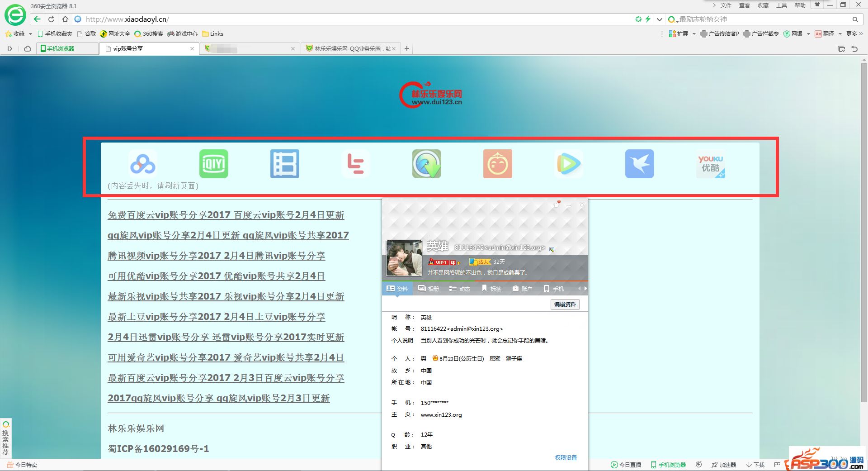The height and width of the screenshot is (471, 868).
Task: Expand the menu bar chevron left of 文件
Action: 714,5
